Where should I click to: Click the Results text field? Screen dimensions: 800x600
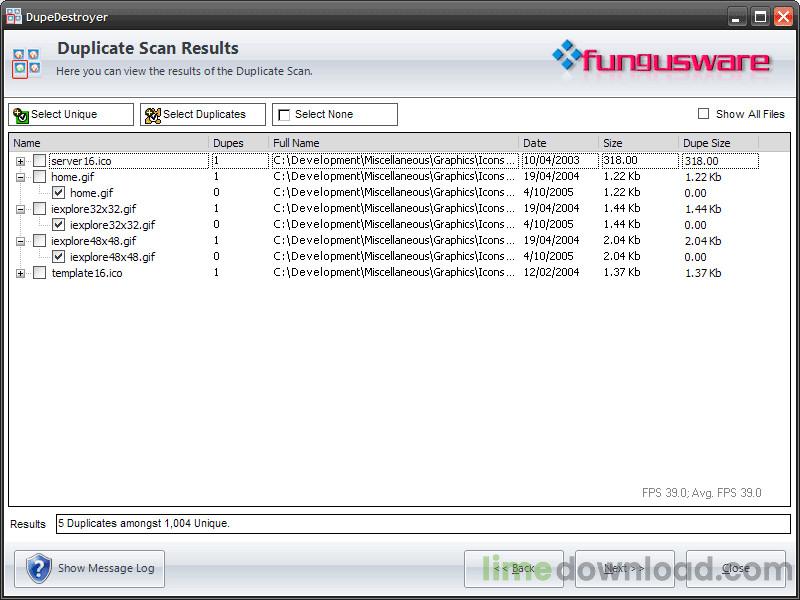coord(423,523)
